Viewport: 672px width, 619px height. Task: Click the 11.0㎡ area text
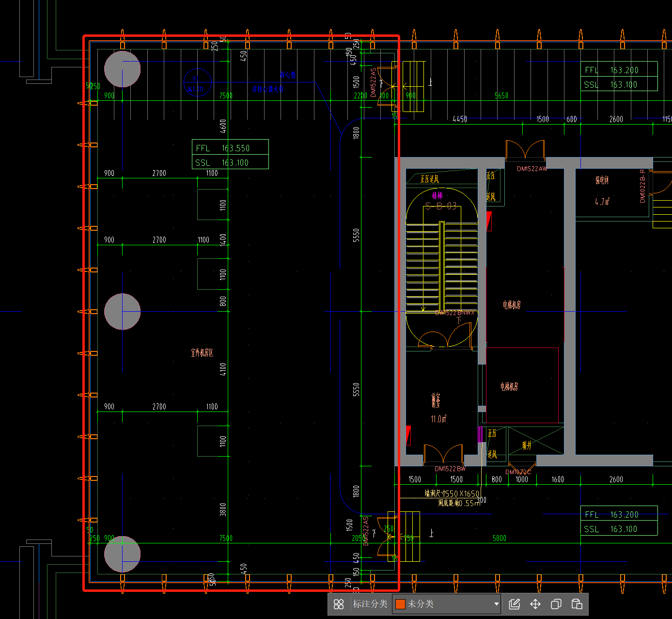tap(439, 419)
